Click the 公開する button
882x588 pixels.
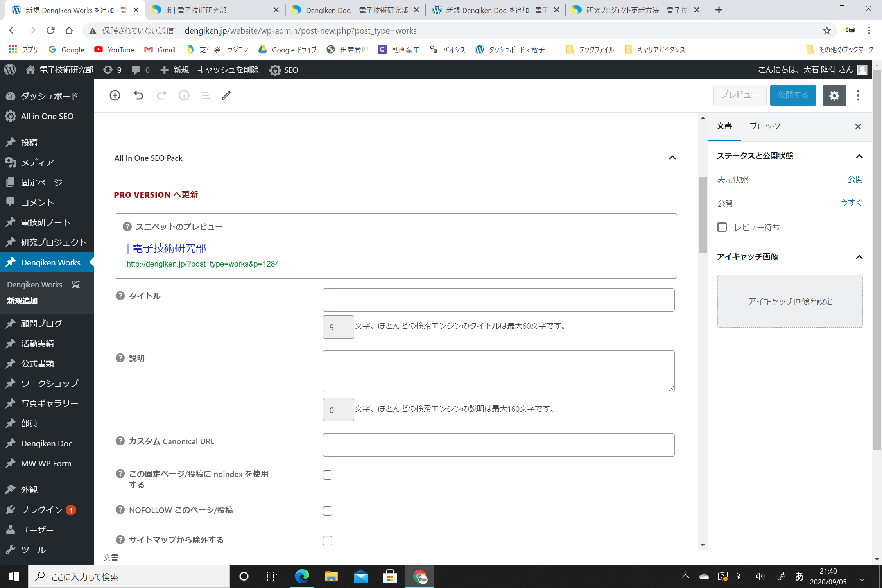793,95
